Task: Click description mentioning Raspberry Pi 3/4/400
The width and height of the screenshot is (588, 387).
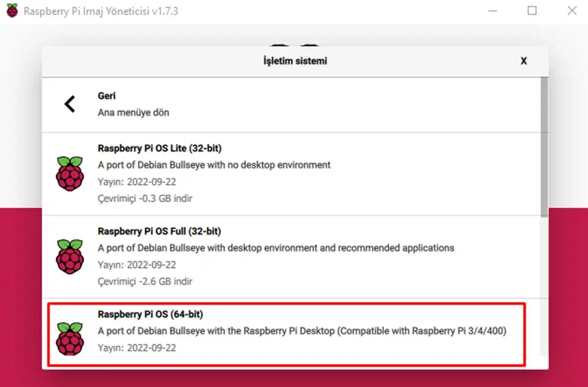Action: (302, 331)
